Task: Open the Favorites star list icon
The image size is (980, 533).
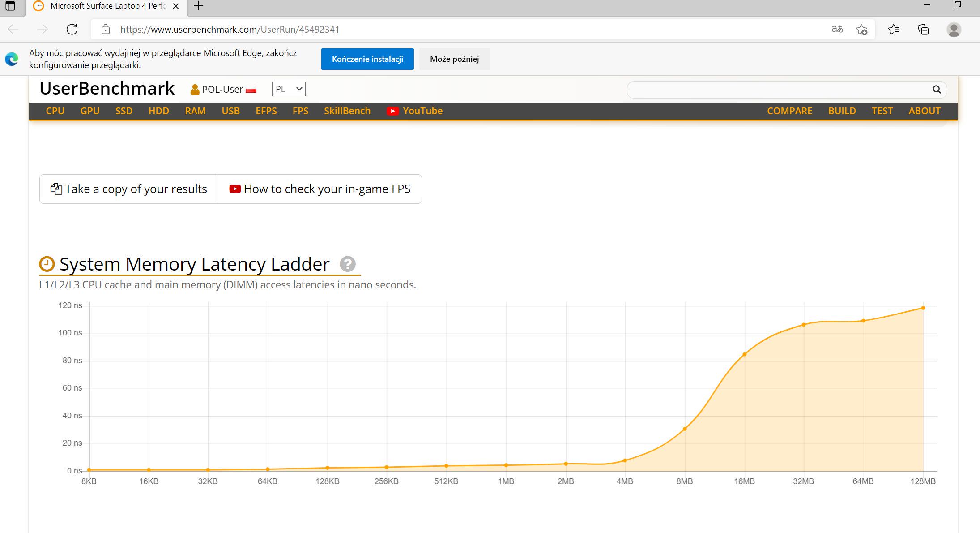Action: 894,30
